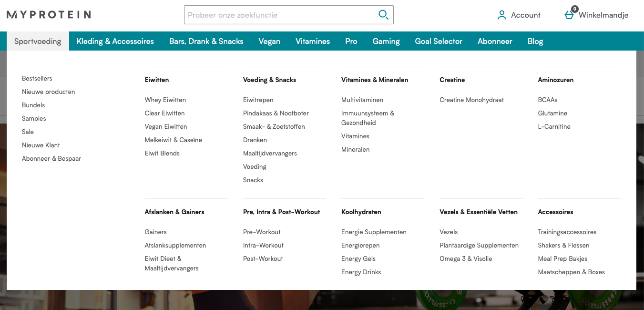The width and height of the screenshot is (644, 310).
Task: Go to the Goal Selector tab
Action: [439, 41]
